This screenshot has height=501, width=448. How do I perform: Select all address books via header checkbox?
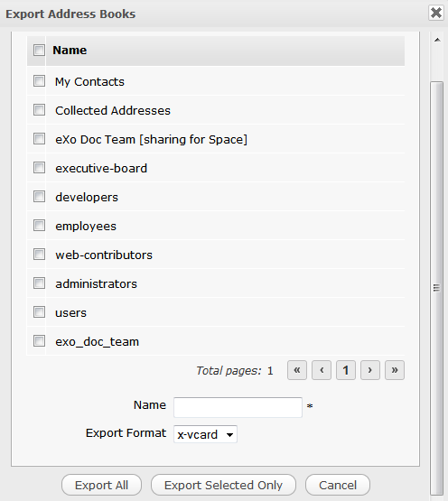pyautogui.click(x=39, y=50)
